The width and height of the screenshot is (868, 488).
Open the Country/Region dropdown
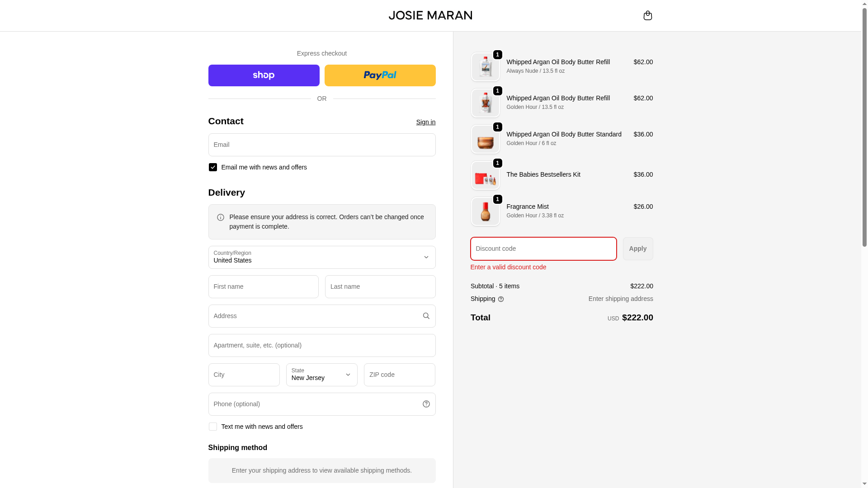point(321,257)
